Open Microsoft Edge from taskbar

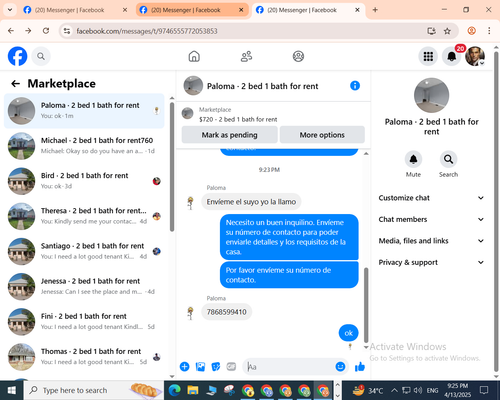pos(174,390)
